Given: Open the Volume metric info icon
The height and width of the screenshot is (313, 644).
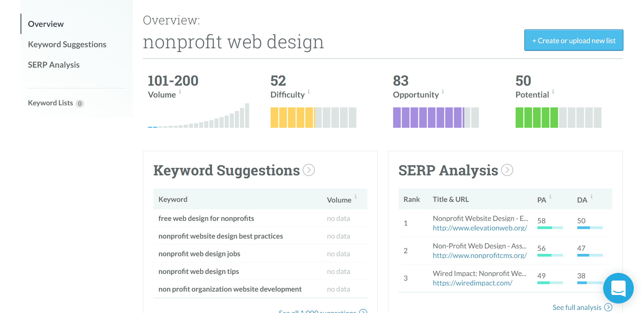Looking at the screenshot, I should (x=180, y=92).
